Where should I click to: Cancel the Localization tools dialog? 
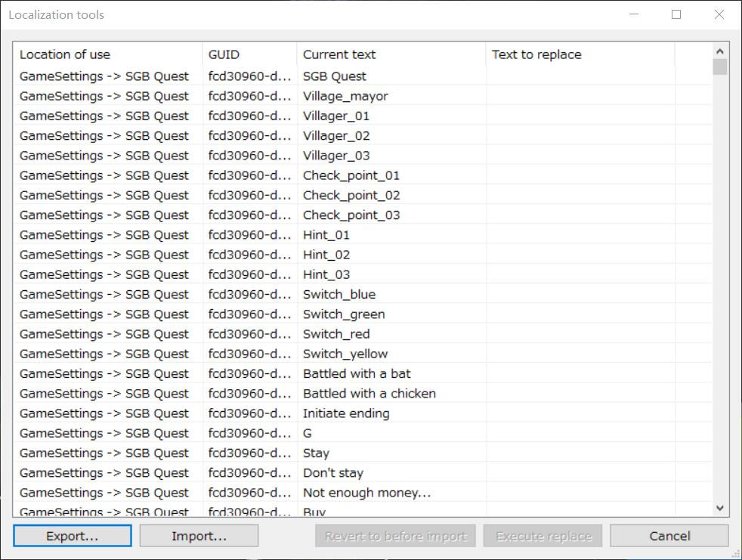669,536
